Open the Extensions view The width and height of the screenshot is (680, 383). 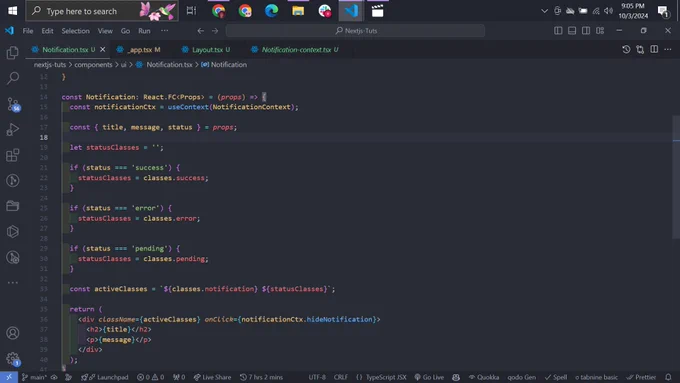pyautogui.click(x=13, y=155)
